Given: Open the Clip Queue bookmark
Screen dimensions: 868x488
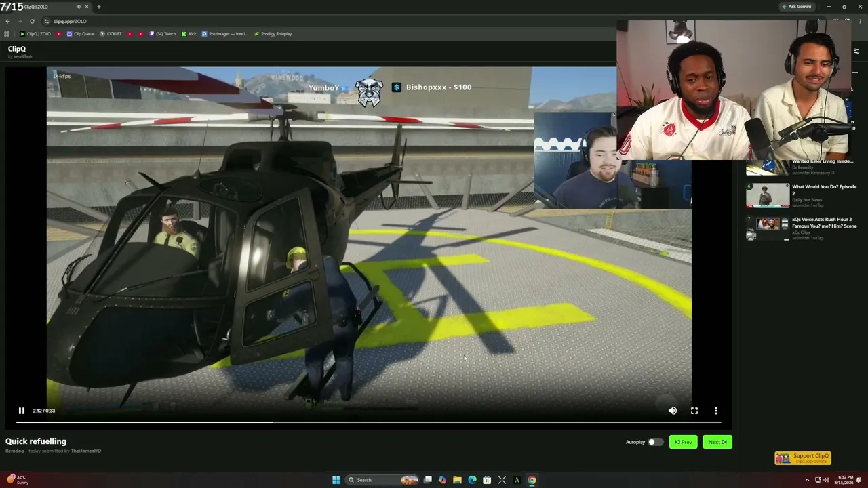Looking at the screenshot, I should coord(81,34).
